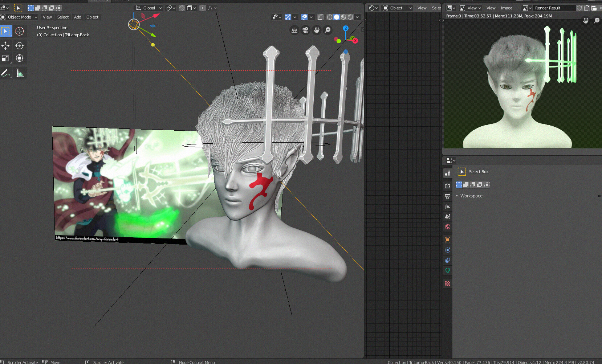Open image editor View mode dropdown
Viewport: 602px width, 364px height.
pos(470,8)
